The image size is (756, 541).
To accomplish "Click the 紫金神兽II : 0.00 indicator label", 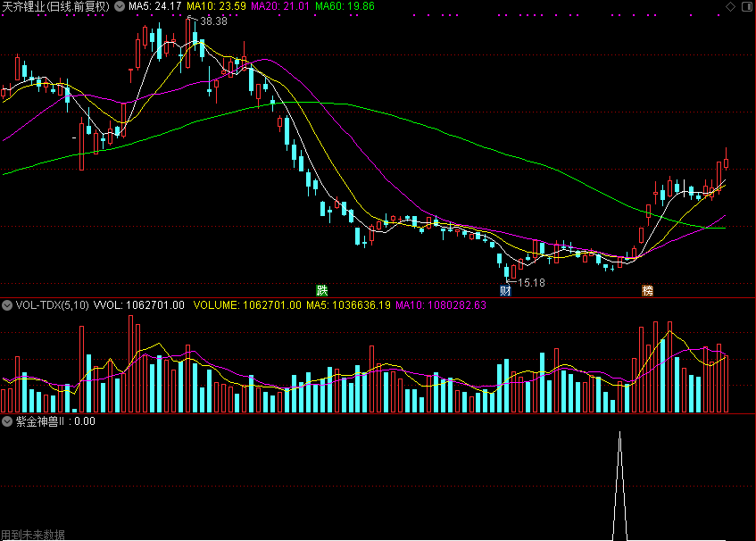I will 55,421.
